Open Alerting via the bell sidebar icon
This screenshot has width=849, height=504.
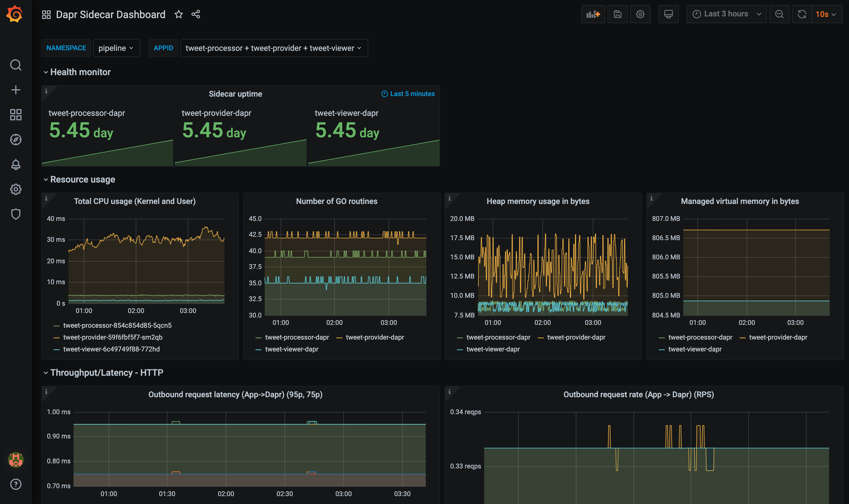(x=16, y=164)
